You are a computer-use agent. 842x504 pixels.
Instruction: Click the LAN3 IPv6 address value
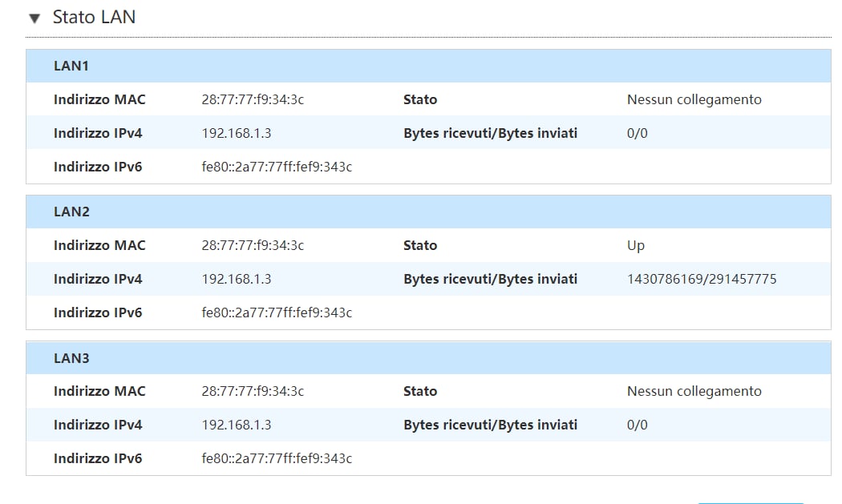pyautogui.click(x=277, y=458)
